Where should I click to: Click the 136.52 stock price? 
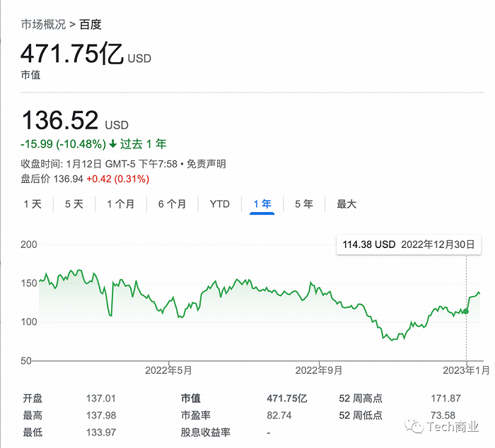[60, 120]
